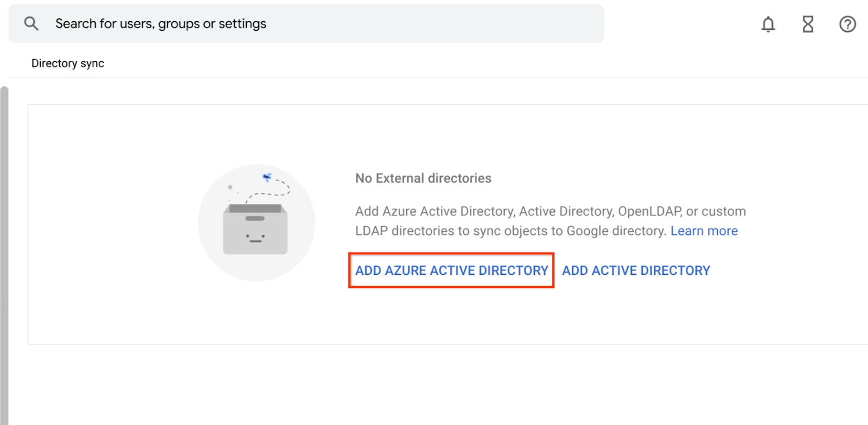Click the vertical scrollbar on the left
868x425 pixels.
point(4,255)
